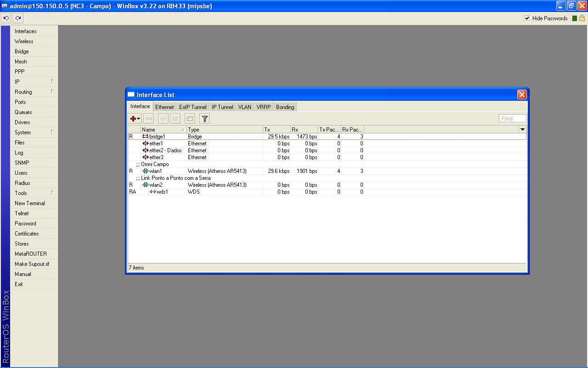Open the column selector dropdown arrow
588x368 pixels.
tap(522, 130)
